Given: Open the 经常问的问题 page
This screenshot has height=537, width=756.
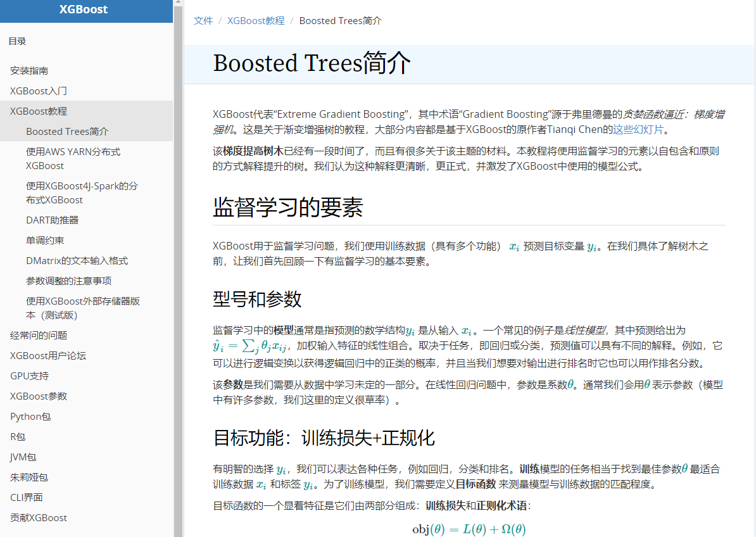Looking at the screenshot, I should coord(37,335).
